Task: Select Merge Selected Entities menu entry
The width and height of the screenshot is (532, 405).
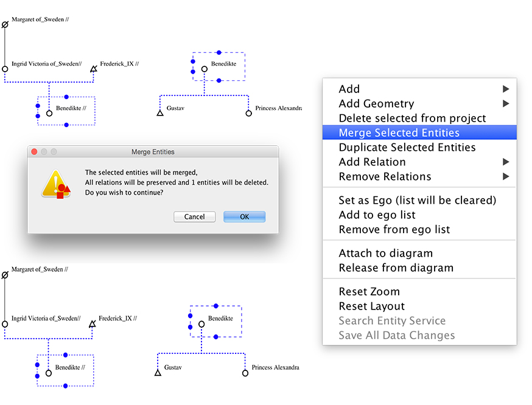Action: [419, 133]
